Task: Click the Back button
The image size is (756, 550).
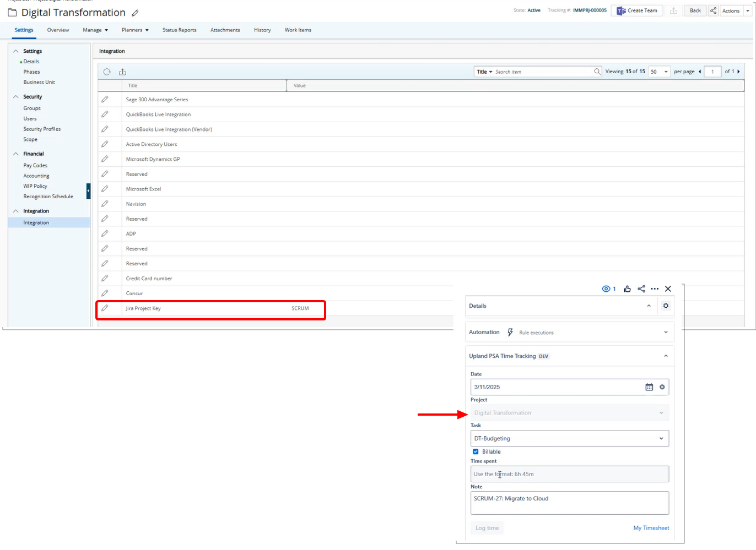Action: [695, 10]
